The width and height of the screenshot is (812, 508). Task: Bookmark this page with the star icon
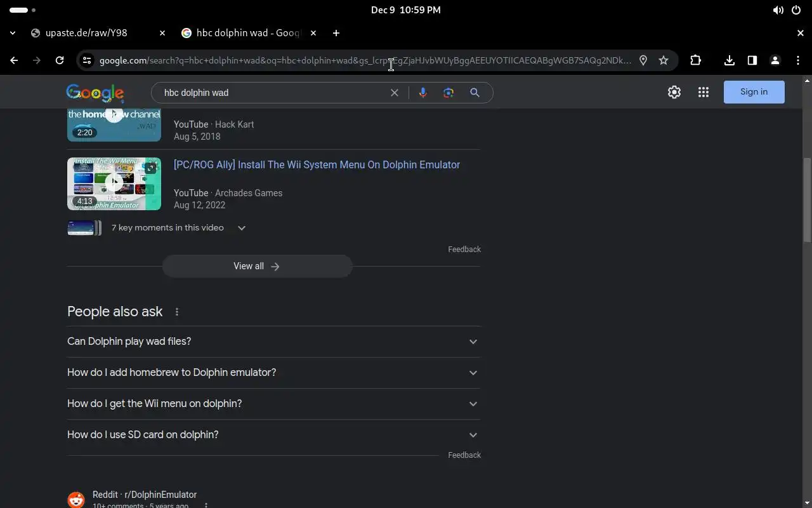(664, 60)
